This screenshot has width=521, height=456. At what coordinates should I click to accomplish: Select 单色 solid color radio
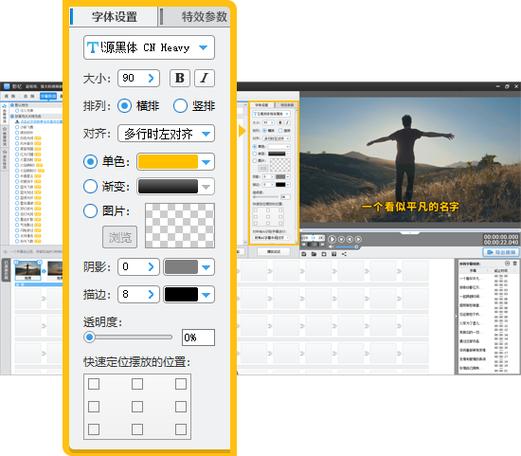pyautogui.click(x=90, y=162)
